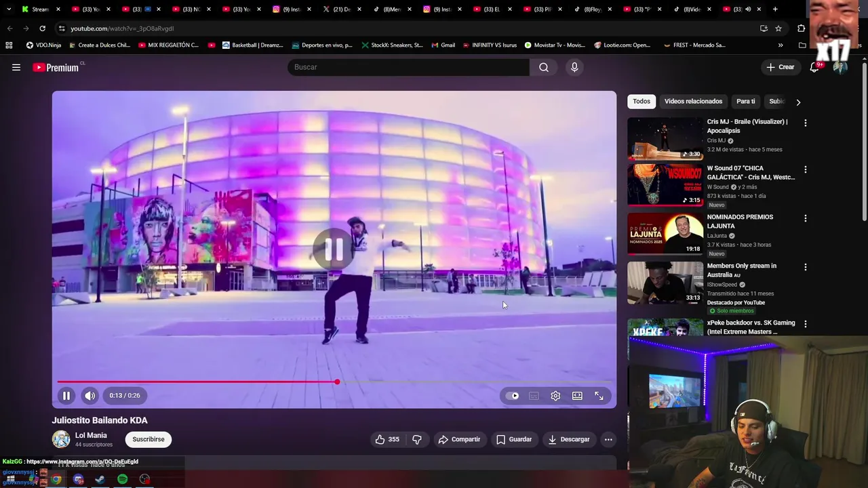The image size is (868, 488).
Task: Open the Gmail bookmark
Action: tap(443, 45)
